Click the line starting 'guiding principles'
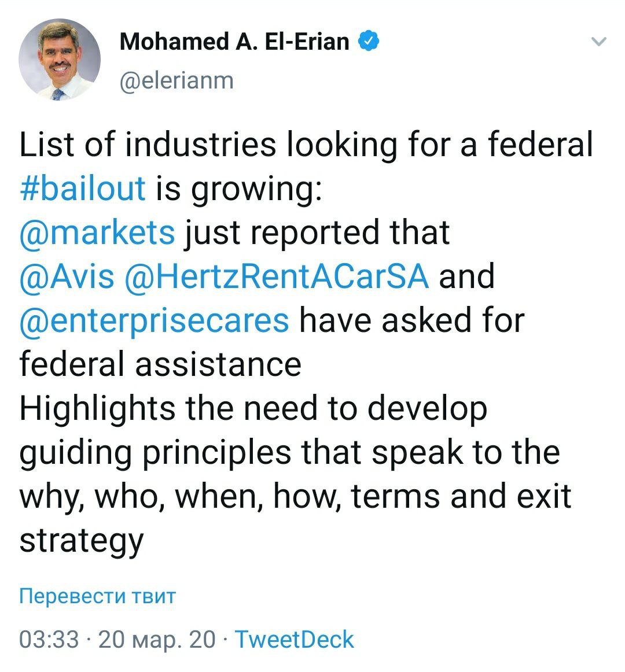This screenshot has height=672, width=625. 289,452
